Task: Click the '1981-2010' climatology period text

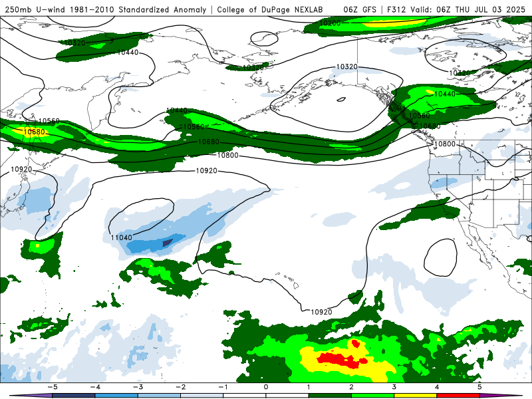Action: pos(92,10)
